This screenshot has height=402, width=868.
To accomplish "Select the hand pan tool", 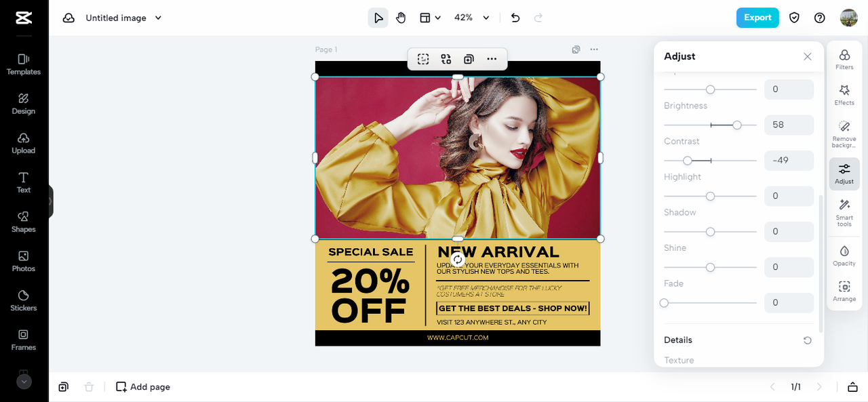I will [401, 18].
